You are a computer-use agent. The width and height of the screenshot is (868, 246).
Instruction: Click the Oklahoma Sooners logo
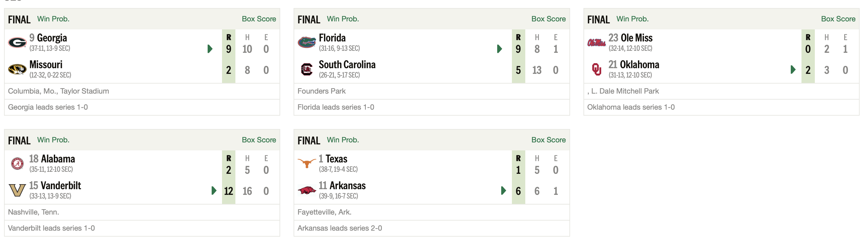[596, 70]
